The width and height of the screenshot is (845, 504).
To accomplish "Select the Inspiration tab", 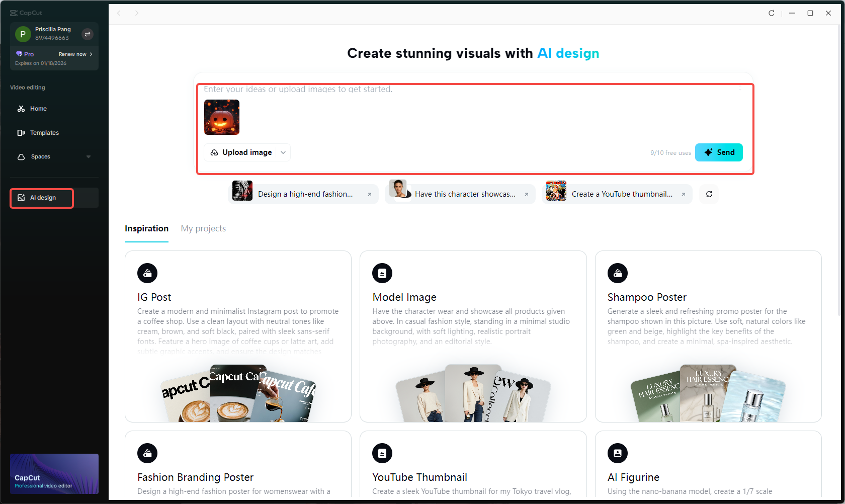I will click(x=146, y=228).
